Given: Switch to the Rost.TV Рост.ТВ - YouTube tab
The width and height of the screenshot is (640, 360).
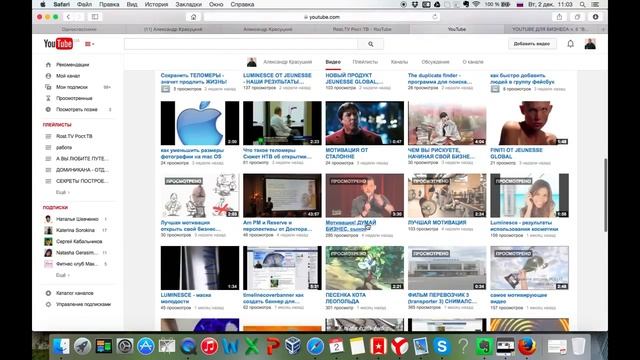Looking at the screenshot, I should point(362,29).
